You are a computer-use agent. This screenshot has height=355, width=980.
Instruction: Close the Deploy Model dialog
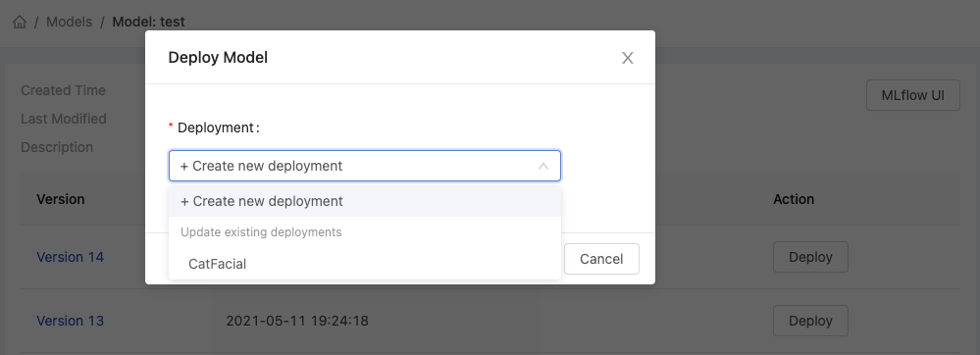coord(628,58)
